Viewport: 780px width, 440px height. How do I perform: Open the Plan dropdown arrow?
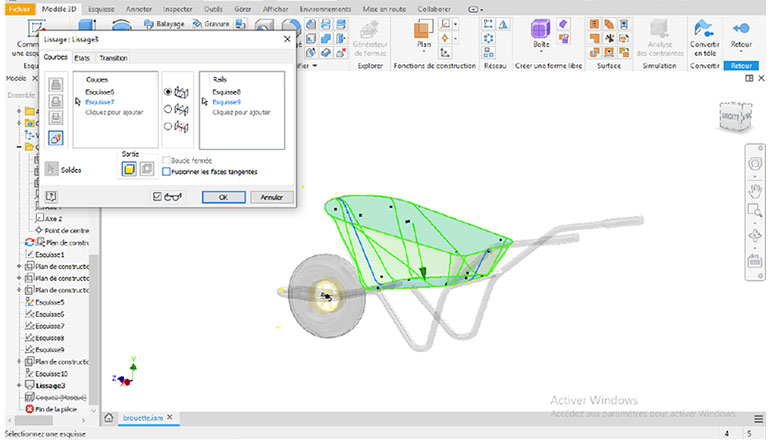(425, 55)
